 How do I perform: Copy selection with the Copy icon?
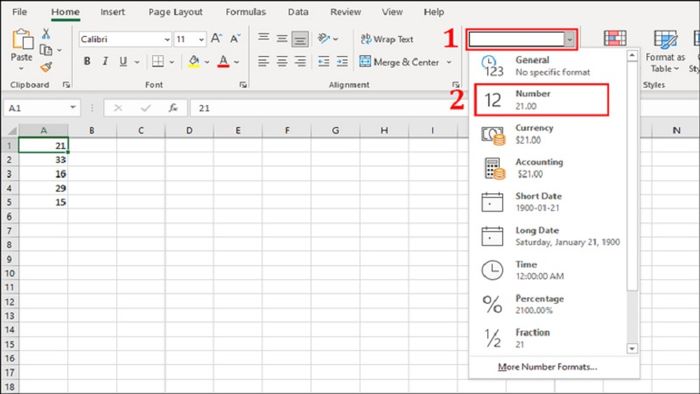coord(46,50)
